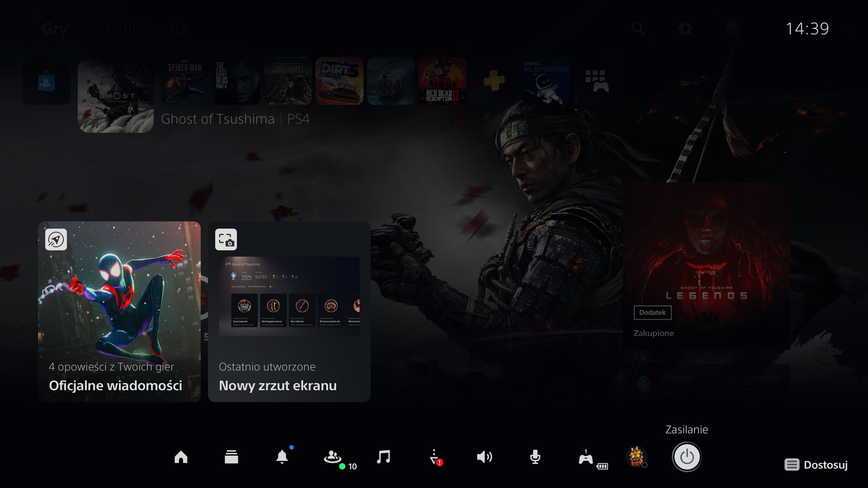Select the Astro's Playroom tile

[x=546, y=81]
